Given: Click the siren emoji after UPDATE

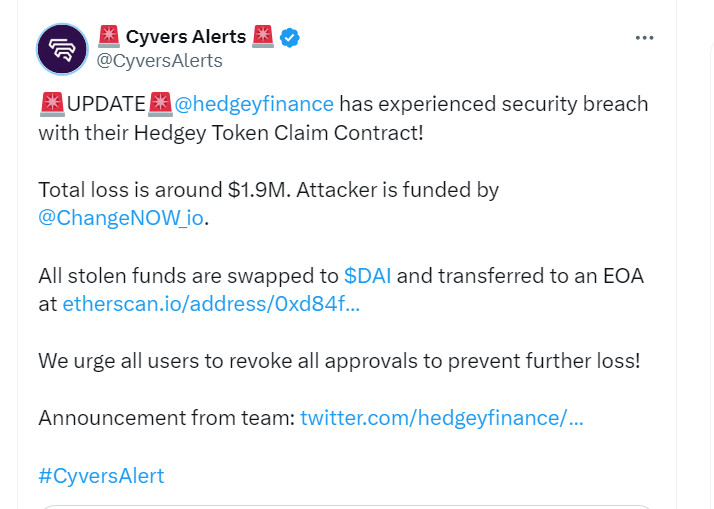Looking at the screenshot, I should 161,103.
